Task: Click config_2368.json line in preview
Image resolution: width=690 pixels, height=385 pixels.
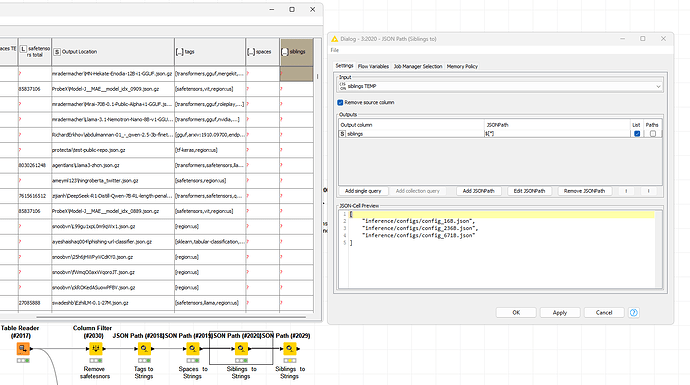Action: [x=420, y=228]
